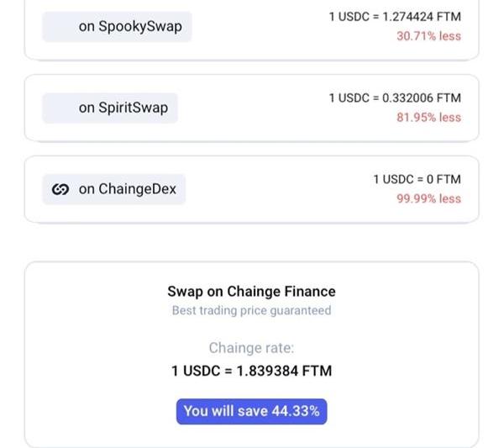504x448 pixels.
Task: Click the "Chainge rate:" label
Action: [251, 348]
